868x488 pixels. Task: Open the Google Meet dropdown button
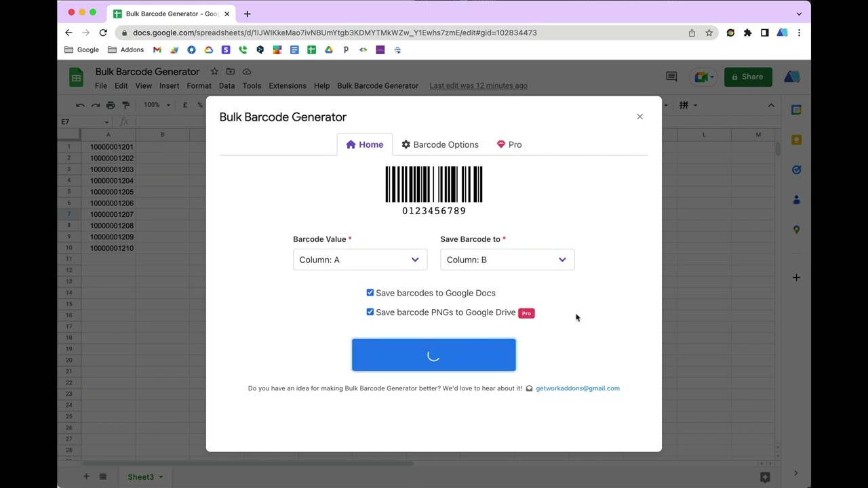pos(703,77)
